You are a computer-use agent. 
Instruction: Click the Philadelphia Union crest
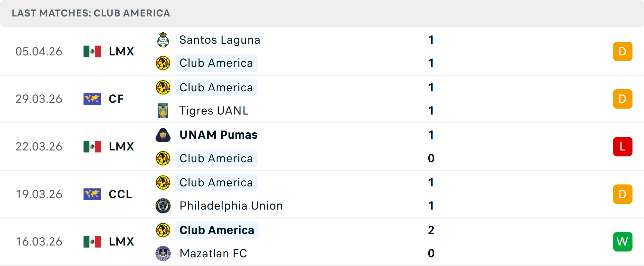pos(163,206)
